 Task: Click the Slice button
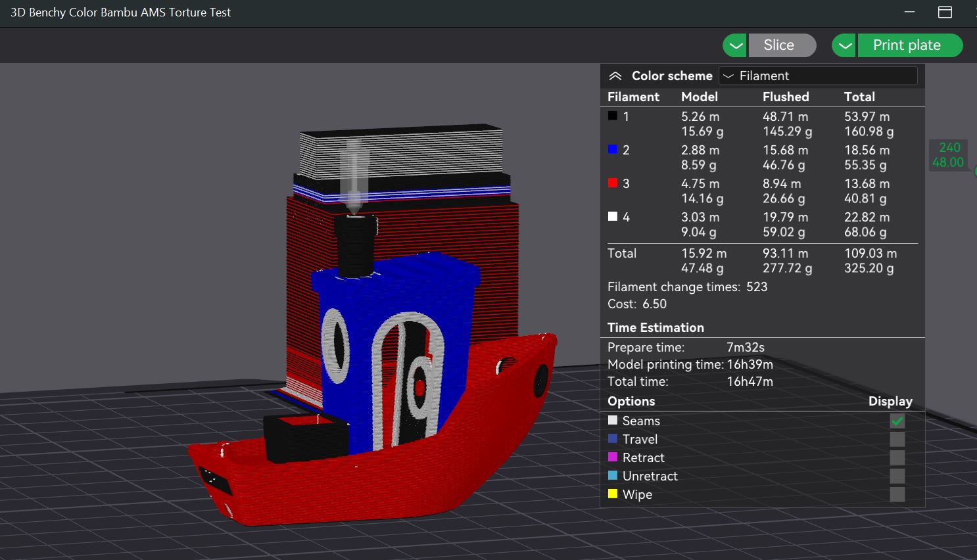pos(782,45)
